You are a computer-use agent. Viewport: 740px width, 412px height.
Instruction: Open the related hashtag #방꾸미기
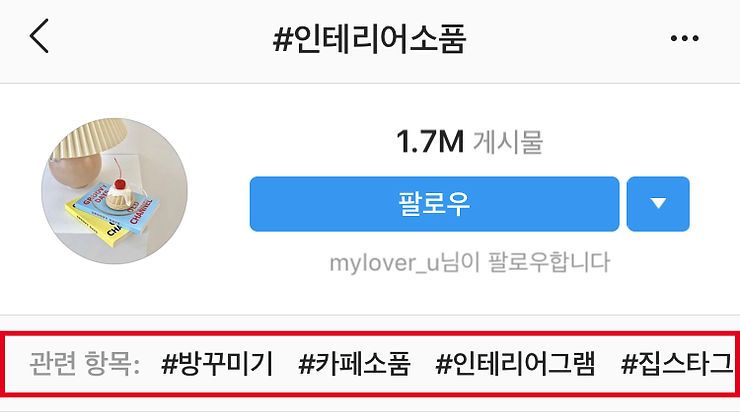[x=217, y=364]
